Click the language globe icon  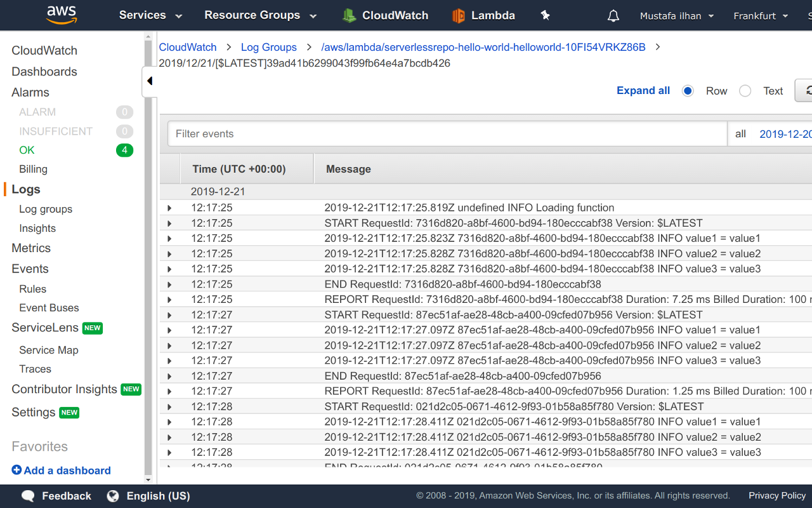pyautogui.click(x=113, y=496)
